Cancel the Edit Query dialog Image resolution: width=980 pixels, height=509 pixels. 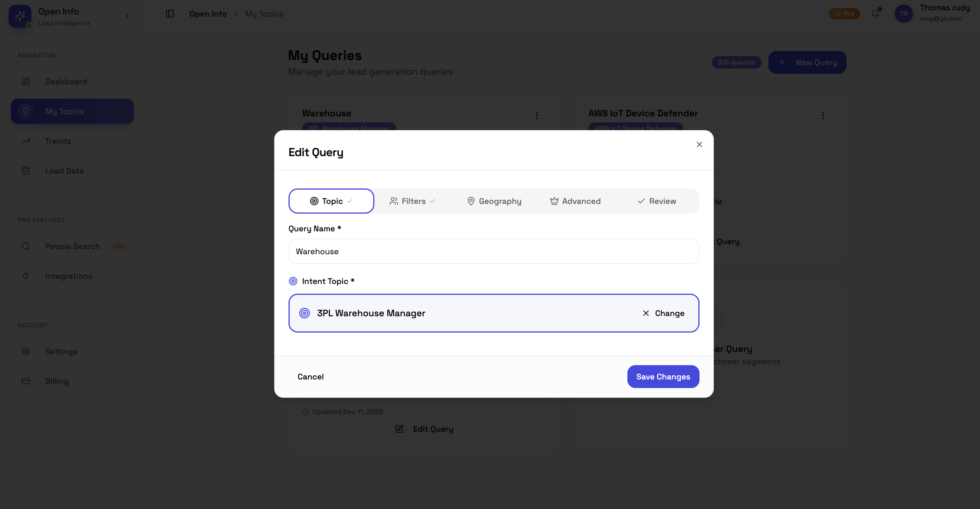point(311,377)
